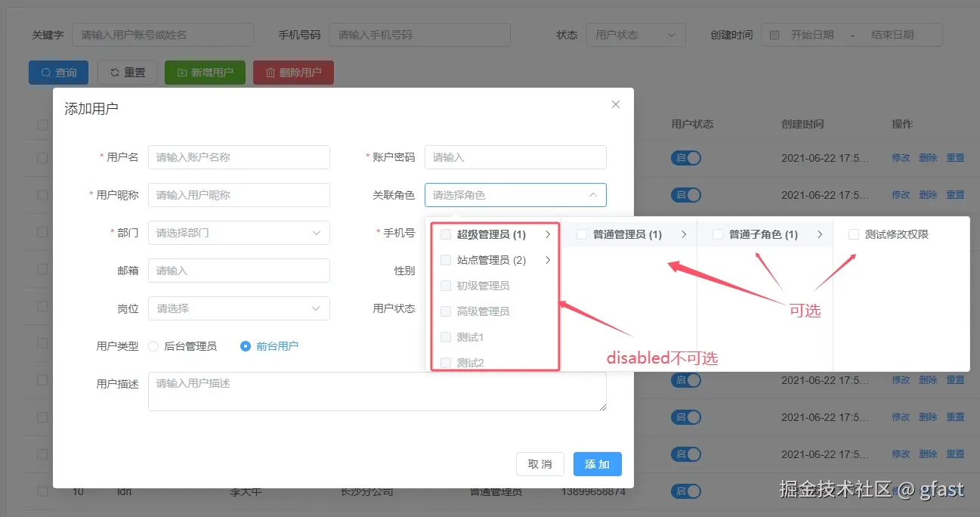The height and width of the screenshot is (517, 980).
Task: Click 李大牛 name in table row
Action: point(246,491)
